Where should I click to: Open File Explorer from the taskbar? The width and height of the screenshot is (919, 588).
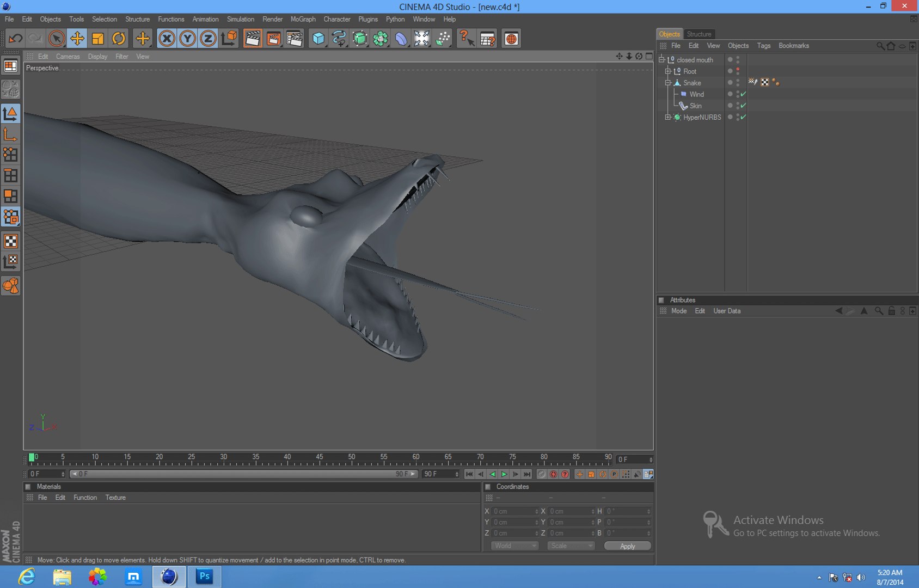[x=62, y=576]
